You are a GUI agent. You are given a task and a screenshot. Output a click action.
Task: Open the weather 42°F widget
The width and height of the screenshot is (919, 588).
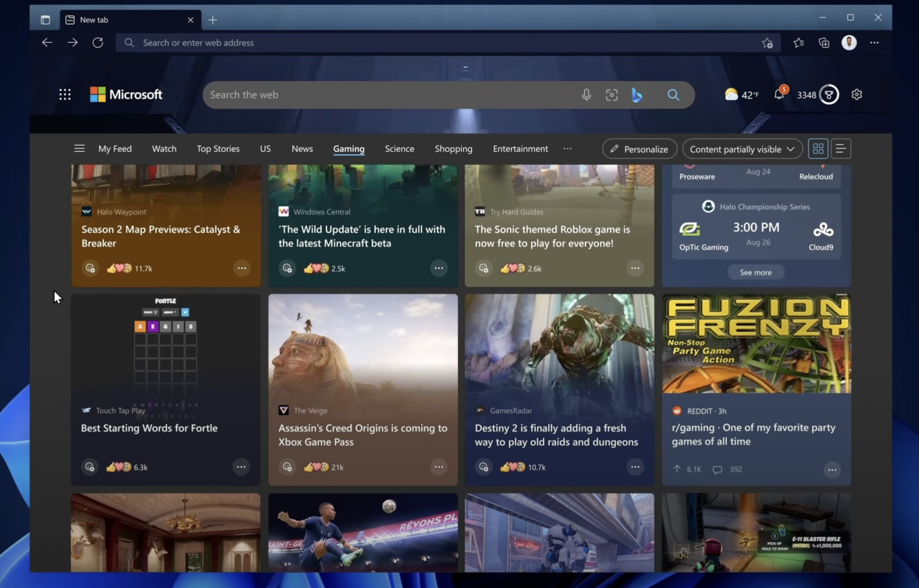[742, 95]
